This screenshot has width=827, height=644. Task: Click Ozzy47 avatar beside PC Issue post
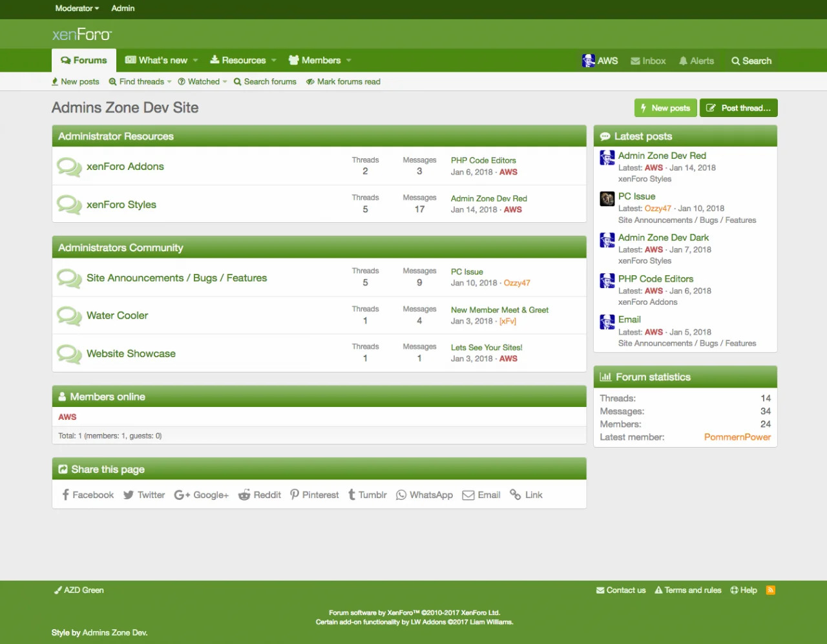pos(607,199)
